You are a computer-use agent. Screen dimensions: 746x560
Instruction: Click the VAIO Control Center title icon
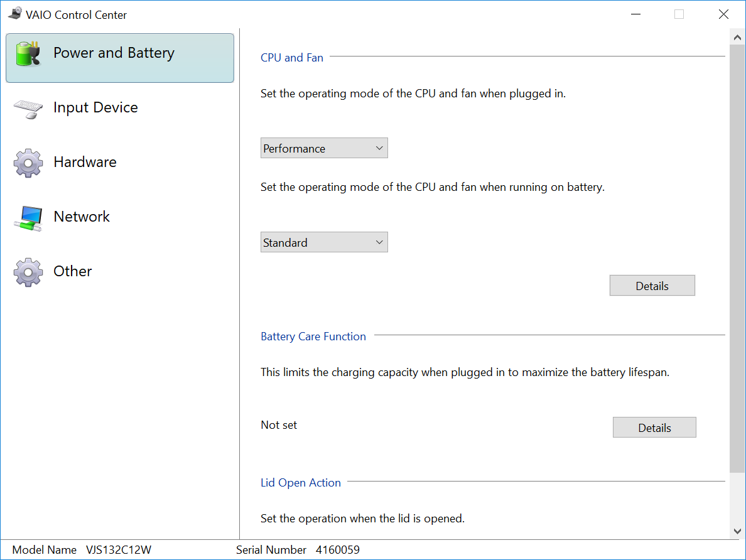point(14,14)
